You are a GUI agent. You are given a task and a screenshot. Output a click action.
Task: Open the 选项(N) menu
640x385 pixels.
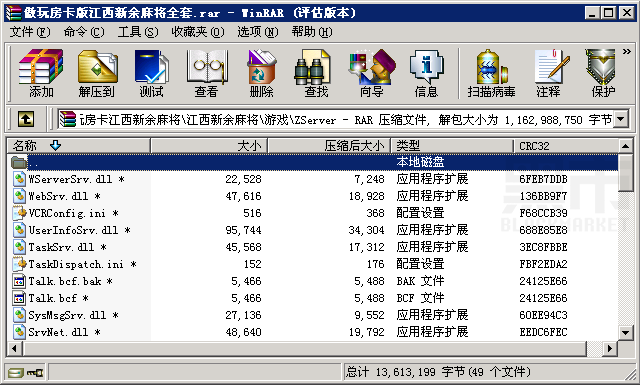tap(258, 31)
